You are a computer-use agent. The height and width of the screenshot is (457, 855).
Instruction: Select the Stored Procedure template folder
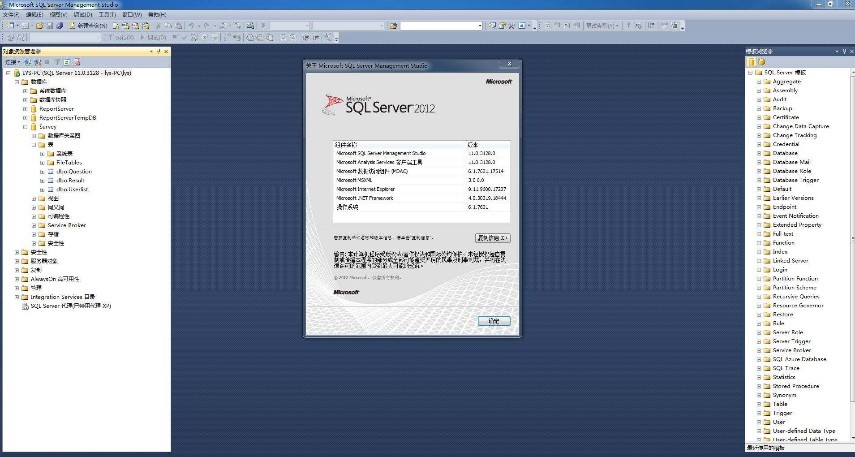(796, 386)
